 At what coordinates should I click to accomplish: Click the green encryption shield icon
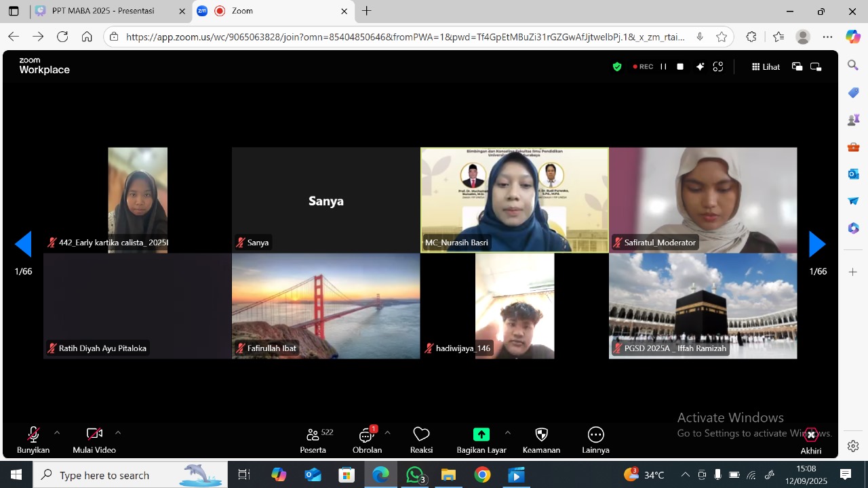[617, 66]
